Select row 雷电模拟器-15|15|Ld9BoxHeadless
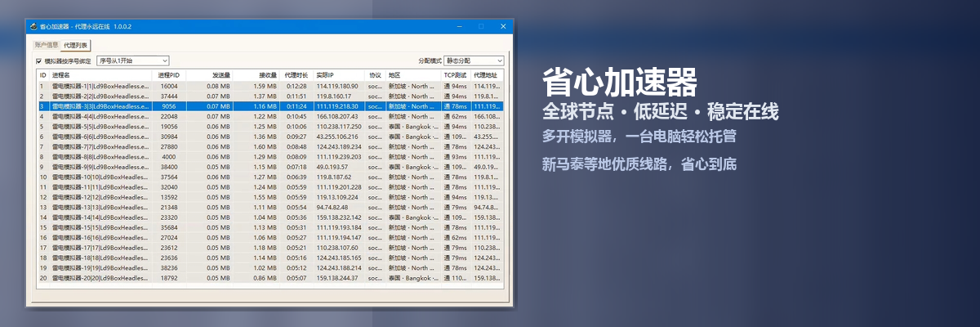The width and height of the screenshot is (980, 327). click(270, 227)
